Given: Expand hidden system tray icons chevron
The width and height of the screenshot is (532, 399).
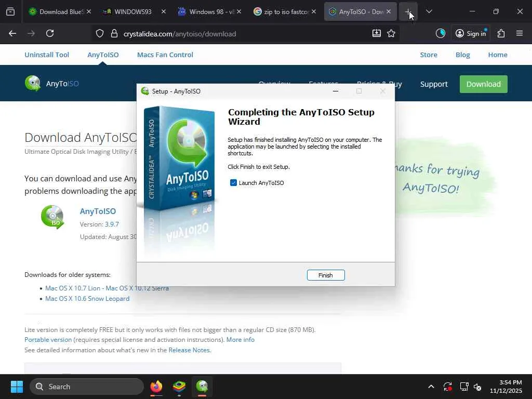Looking at the screenshot, I should [431, 387].
